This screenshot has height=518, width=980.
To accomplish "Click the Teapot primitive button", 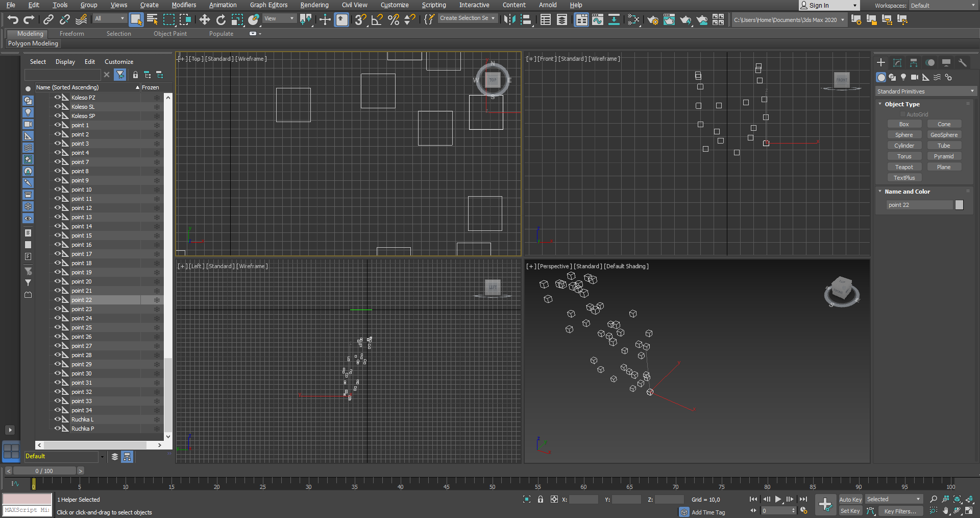I will 904,167.
